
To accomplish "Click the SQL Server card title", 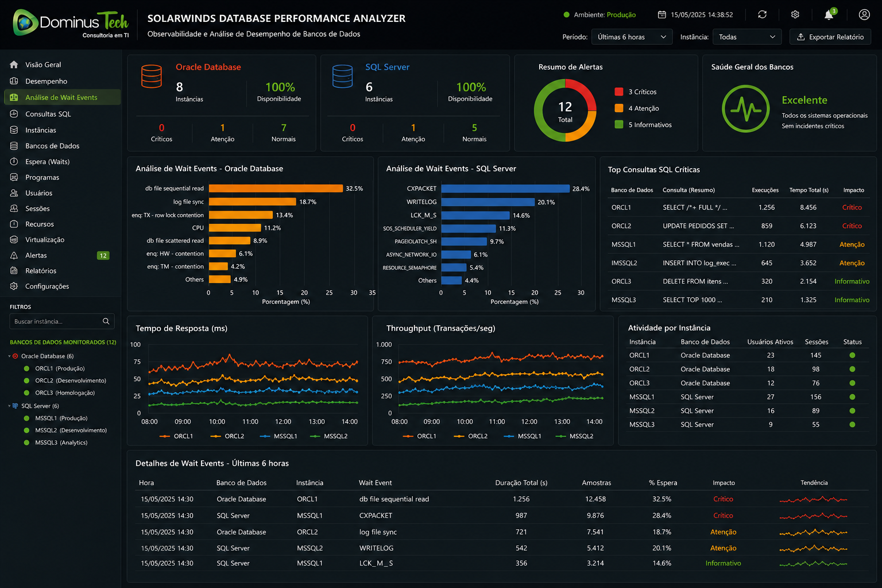I will 388,67.
